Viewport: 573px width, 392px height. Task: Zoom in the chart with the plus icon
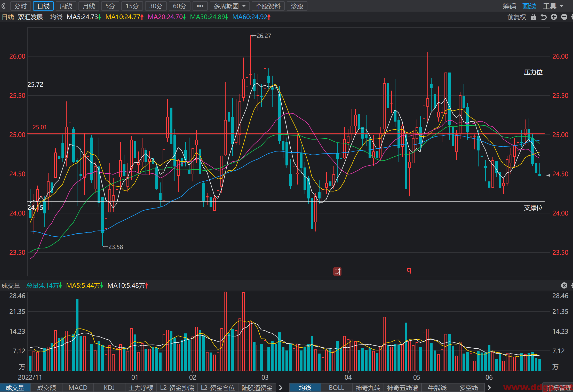(554, 17)
